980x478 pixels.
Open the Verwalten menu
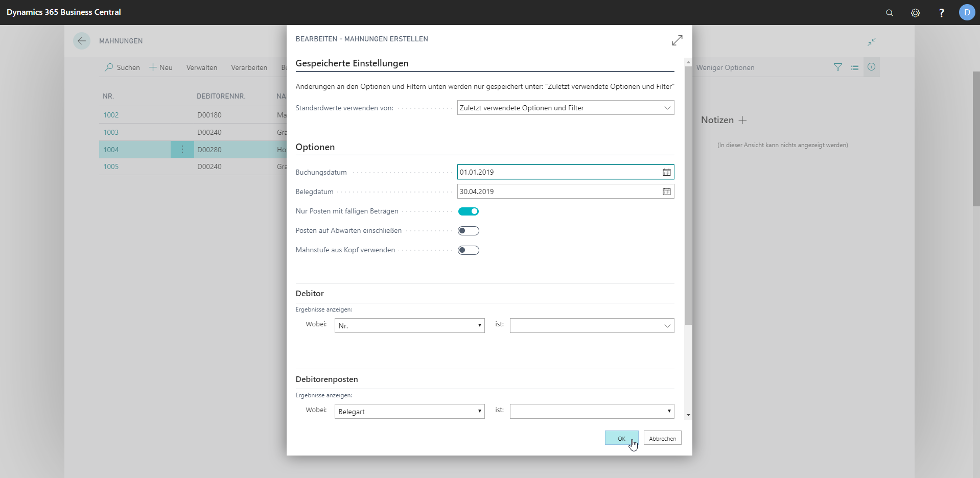[x=202, y=67]
